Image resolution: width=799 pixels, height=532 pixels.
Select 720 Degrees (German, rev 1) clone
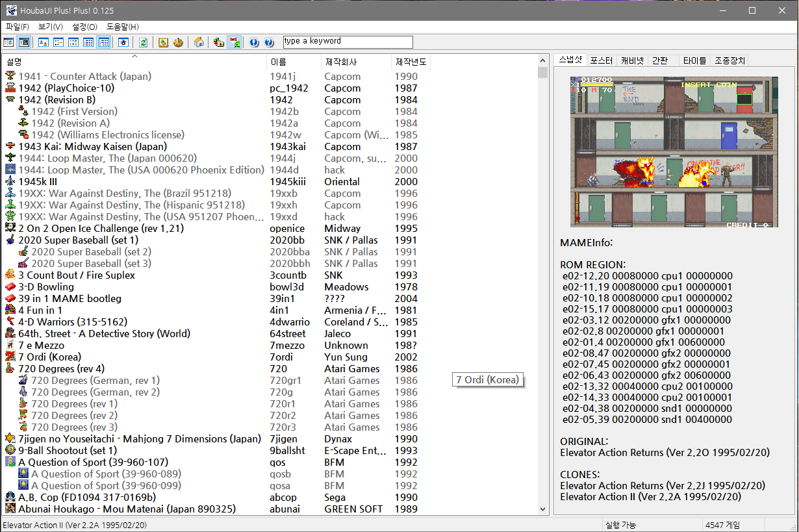[x=216, y=381]
